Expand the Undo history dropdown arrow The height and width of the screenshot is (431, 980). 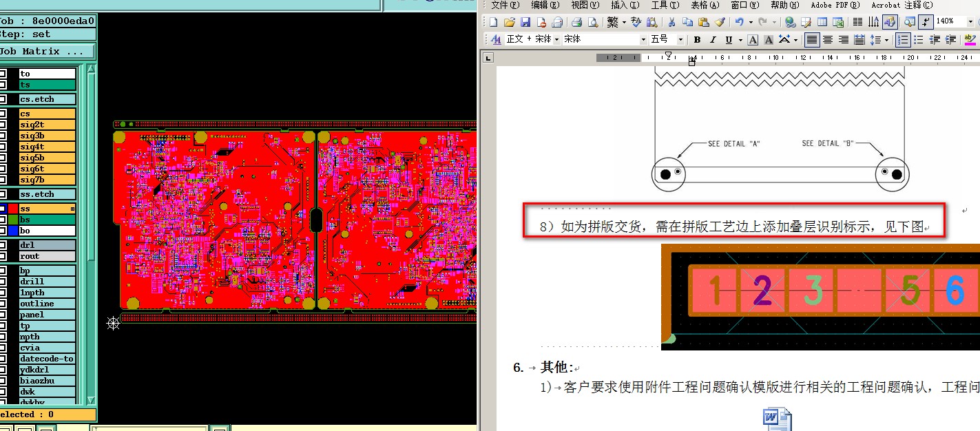[751, 22]
